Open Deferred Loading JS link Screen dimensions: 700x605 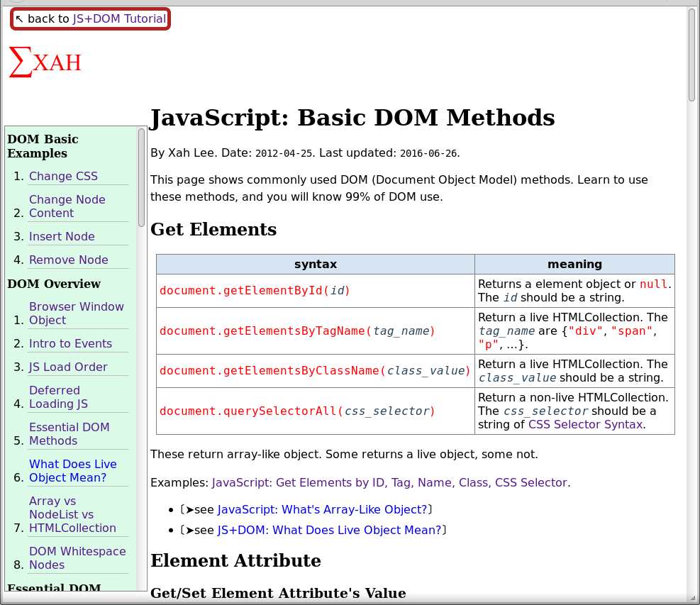coord(58,397)
